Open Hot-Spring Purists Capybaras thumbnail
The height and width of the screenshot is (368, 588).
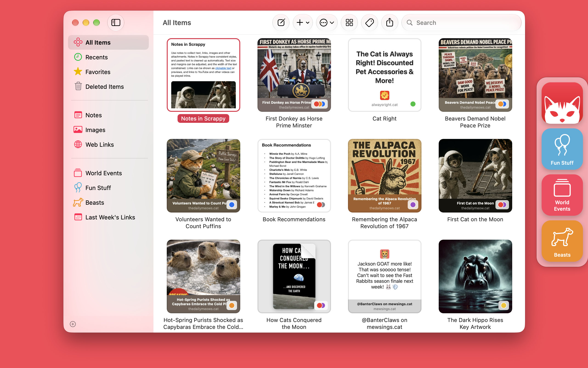pyautogui.click(x=203, y=276)
